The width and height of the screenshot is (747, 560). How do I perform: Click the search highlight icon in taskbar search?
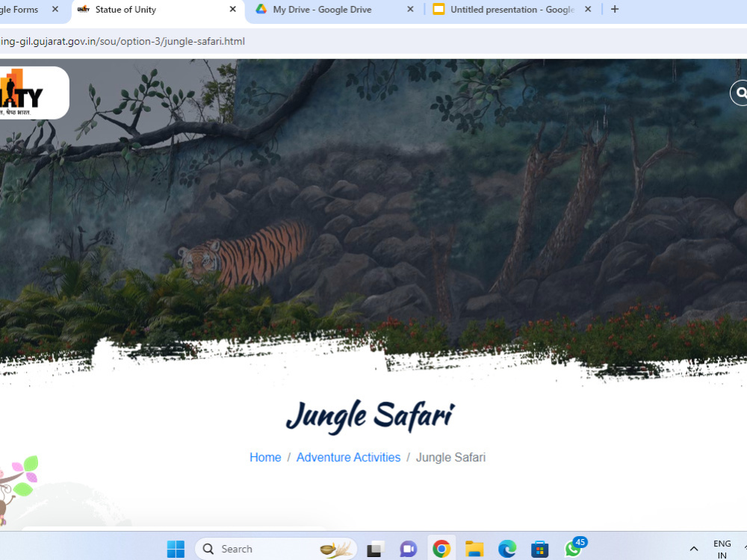[x=337, y=549]
